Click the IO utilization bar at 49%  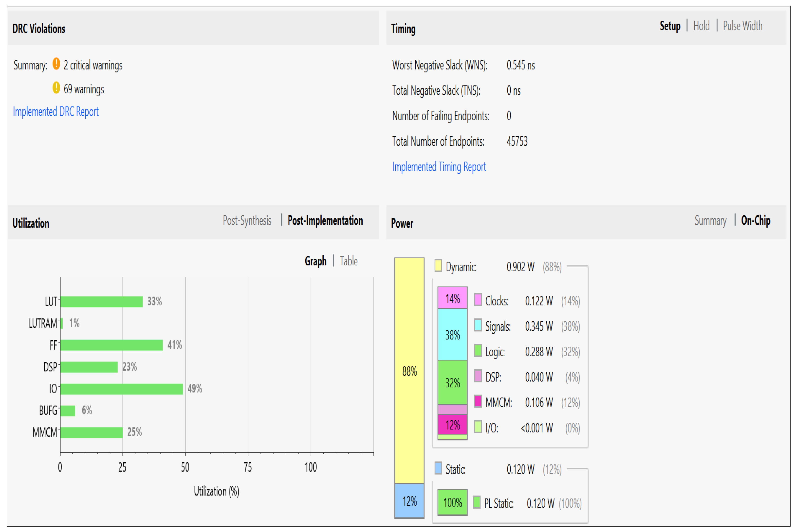coord(121,389)
